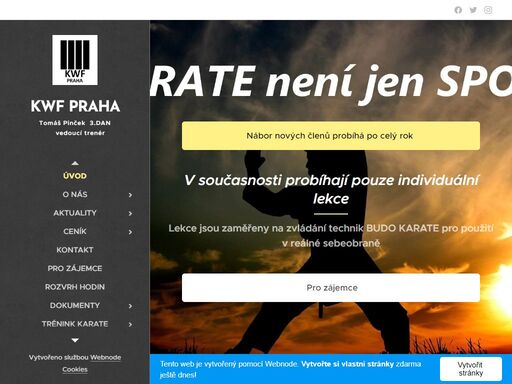Open the Facebook social icon
This screenshot has width=512, height=384.
[x=458, y=10]
